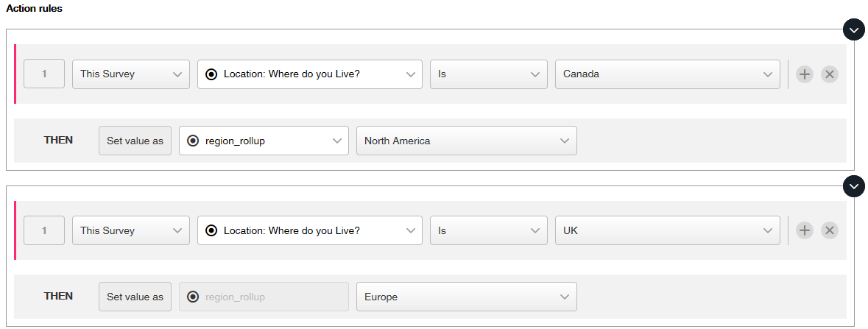Change the Is operator in the UK rule

(x=489, y=230)
